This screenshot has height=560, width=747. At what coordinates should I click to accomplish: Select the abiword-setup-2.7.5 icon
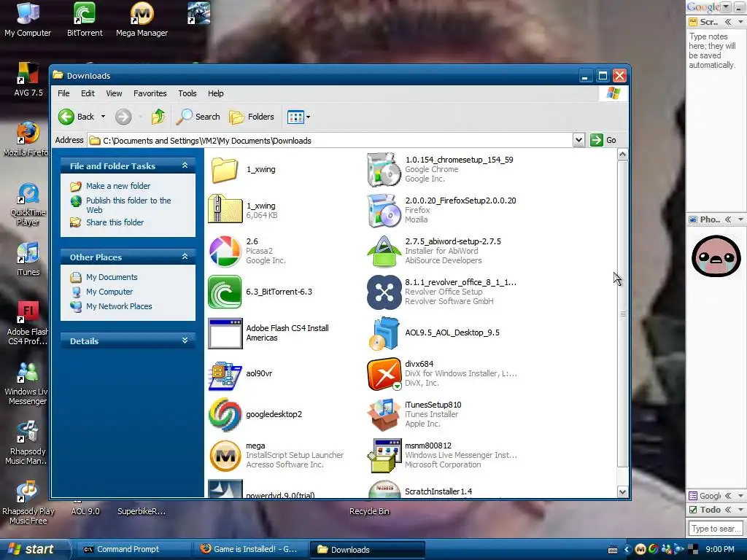(x=384, y=252)
